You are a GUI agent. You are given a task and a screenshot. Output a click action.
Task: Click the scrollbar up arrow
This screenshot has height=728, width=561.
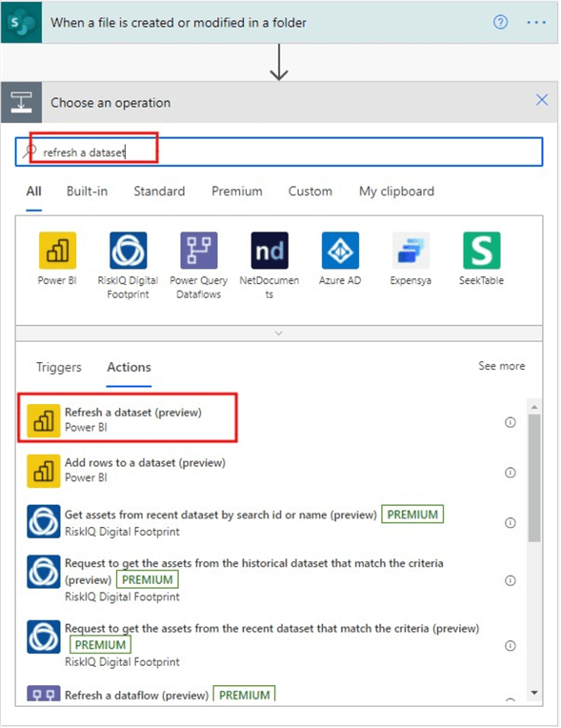coord(534,407)
